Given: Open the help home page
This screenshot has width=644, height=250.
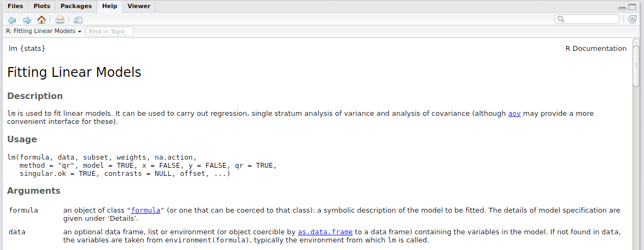Looking at the screenshot, I should pyautogui.click(x=42, y=20).
